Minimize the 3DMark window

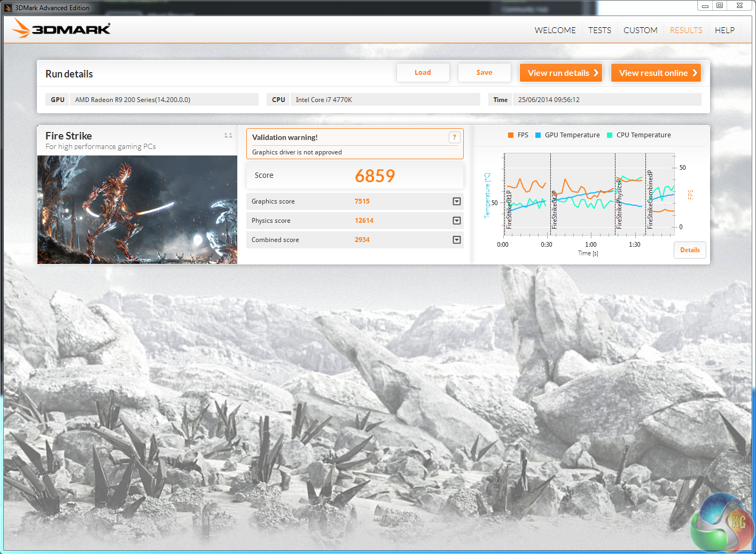pos(705,6)
